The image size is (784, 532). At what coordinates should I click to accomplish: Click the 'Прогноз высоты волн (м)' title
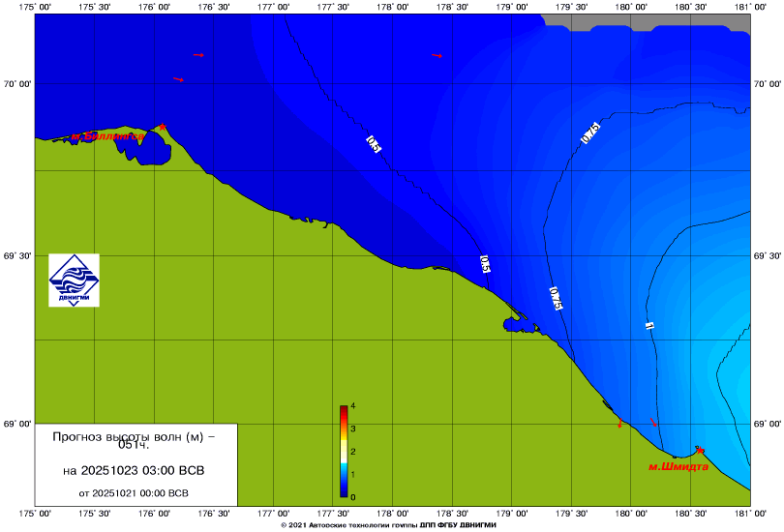[x=134, y=437]
